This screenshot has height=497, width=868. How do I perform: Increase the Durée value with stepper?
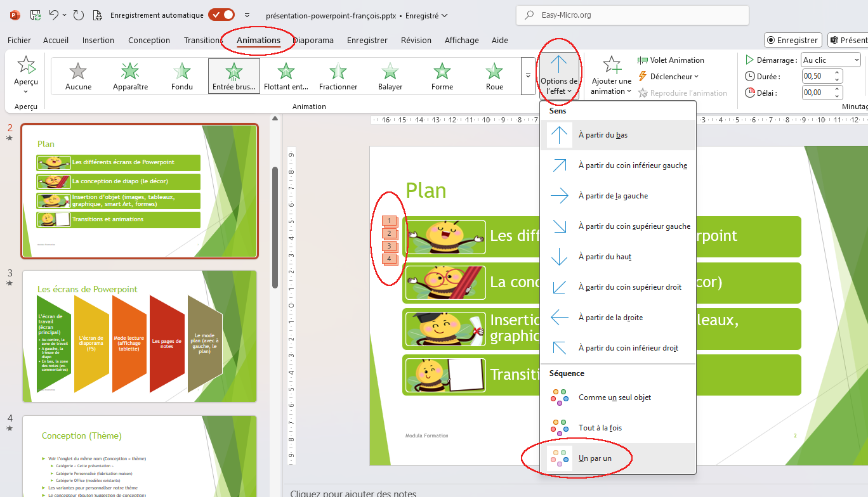(838, 73)
